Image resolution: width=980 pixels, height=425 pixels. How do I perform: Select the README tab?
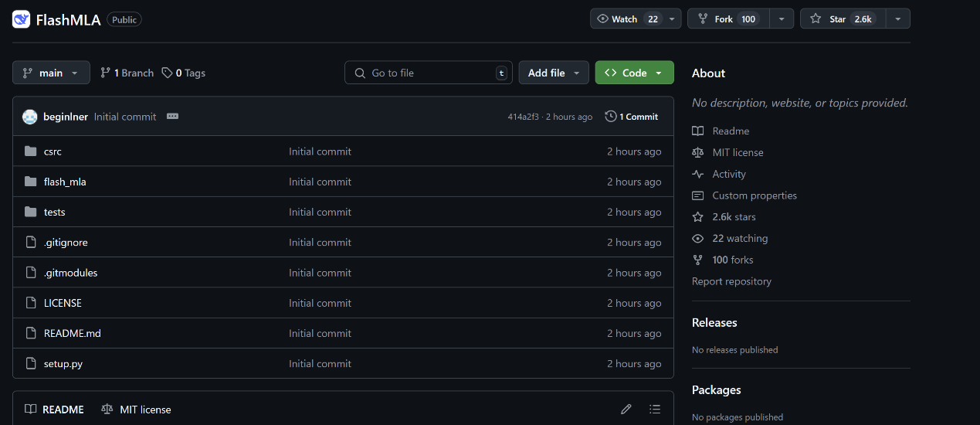click(54, 410)
